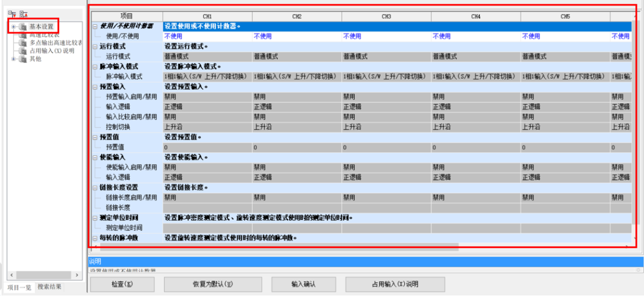The image size is (644, 296).
Task: Open 占用输入(X)说明 via bottom button
Action: coord(395,284)
